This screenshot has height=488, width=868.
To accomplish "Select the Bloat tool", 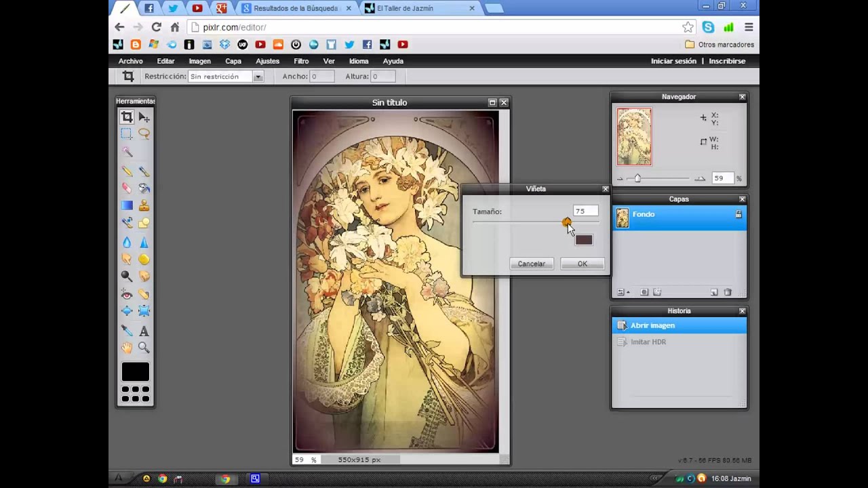I will [127, 311].
